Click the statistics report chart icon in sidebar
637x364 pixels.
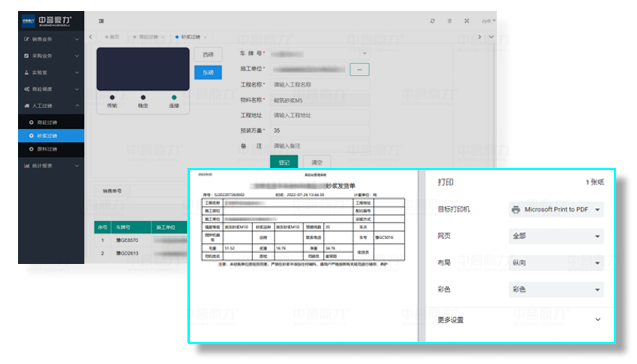[x=27, y=166]
